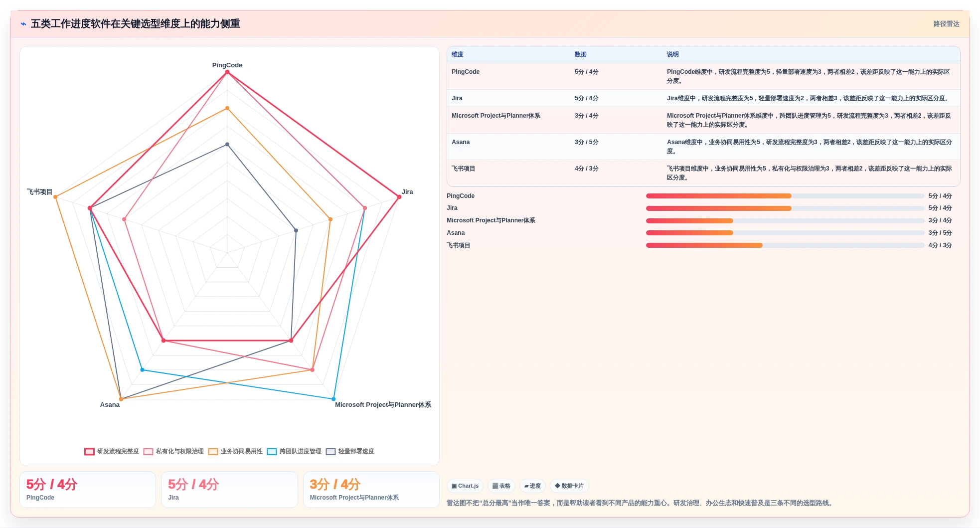Click the 路径雷达 label in header
The width and height of the screenshot is (980, 528).
(946, 24)
